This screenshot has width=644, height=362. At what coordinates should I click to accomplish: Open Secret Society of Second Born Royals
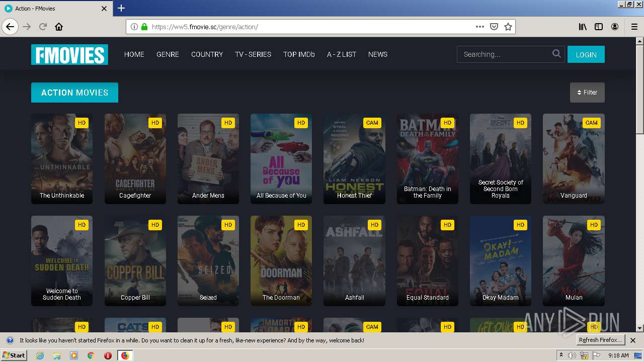(x=501, y=159)
